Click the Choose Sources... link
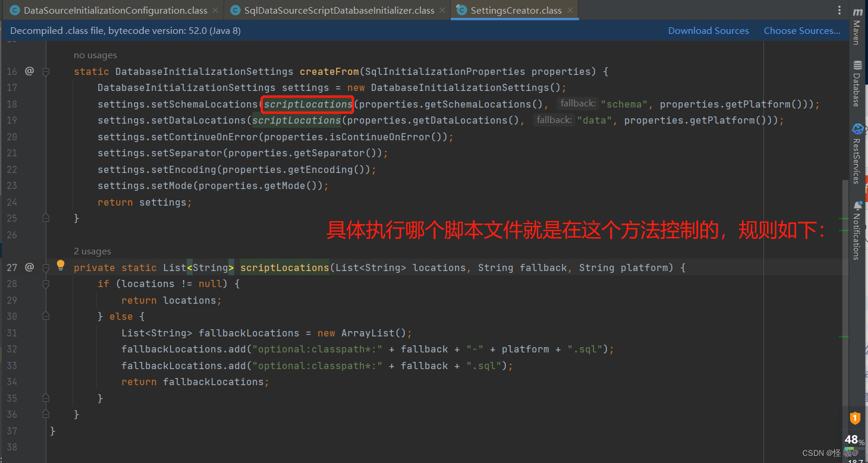The height and width of the screenshot is (463, 868). (802, 31)
